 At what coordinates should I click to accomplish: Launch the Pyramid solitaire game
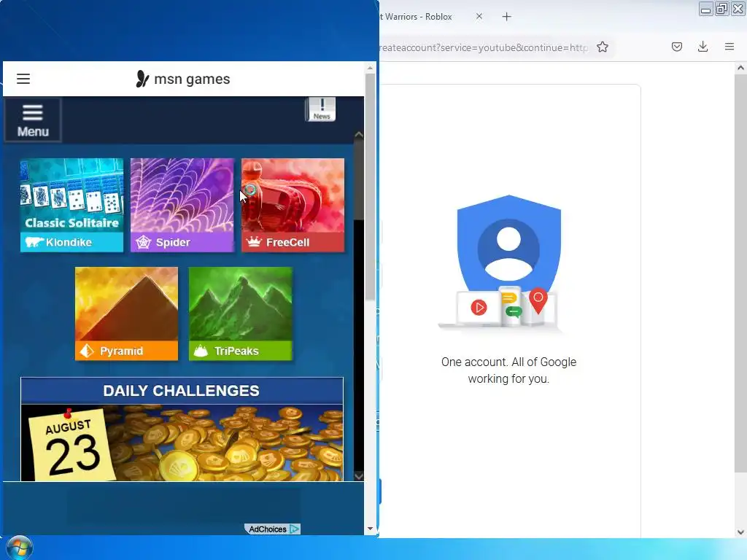(x=127, y=314)
